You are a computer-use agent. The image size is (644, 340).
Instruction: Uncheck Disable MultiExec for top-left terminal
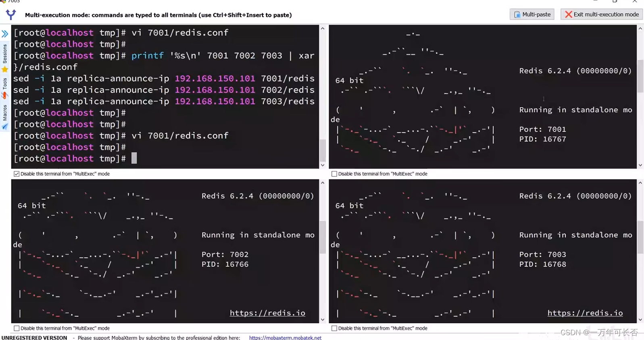point(17,174)
